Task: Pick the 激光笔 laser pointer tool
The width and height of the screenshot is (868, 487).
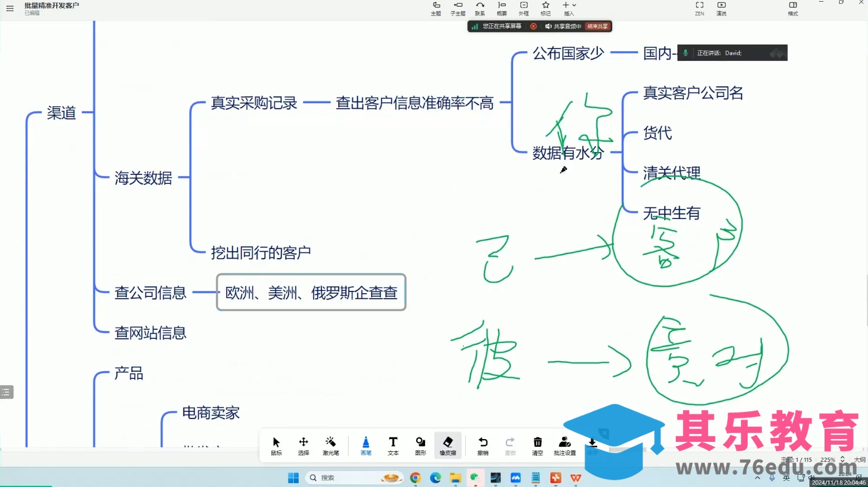Action: click(330, 446)
